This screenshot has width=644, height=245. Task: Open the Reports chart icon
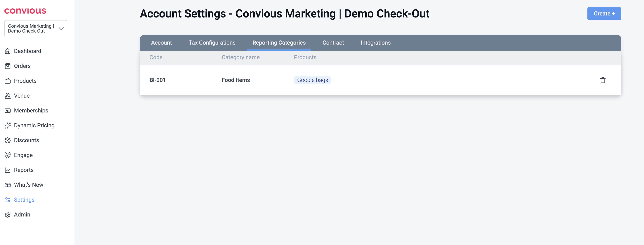coord(8,170)
